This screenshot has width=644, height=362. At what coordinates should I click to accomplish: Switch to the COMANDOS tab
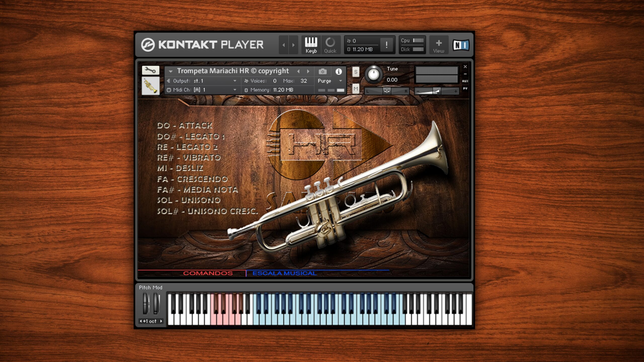(x=208, y=273)
